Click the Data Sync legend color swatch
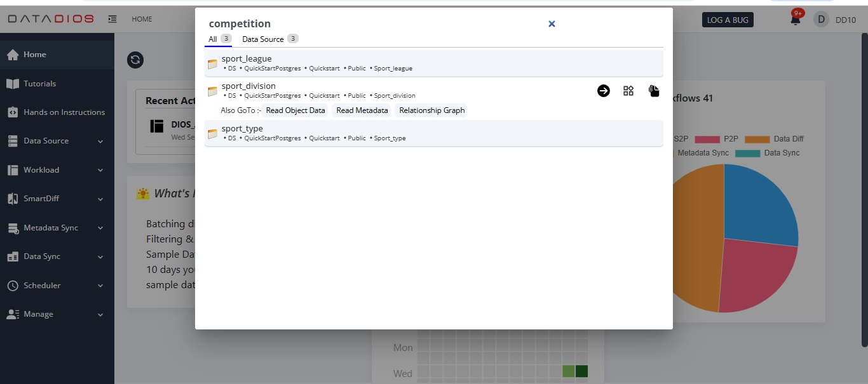Screen dimensions: 868x384 pos(747,153)
